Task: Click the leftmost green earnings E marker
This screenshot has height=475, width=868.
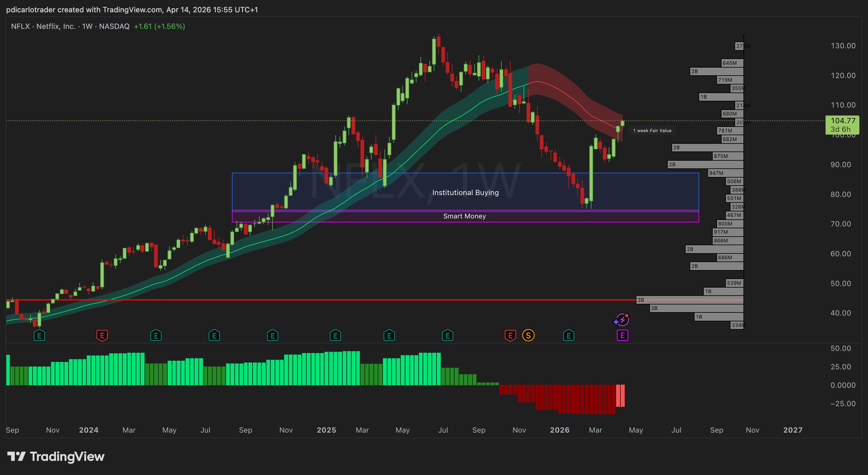Action: pyautogui.click(x=39, y=335)
